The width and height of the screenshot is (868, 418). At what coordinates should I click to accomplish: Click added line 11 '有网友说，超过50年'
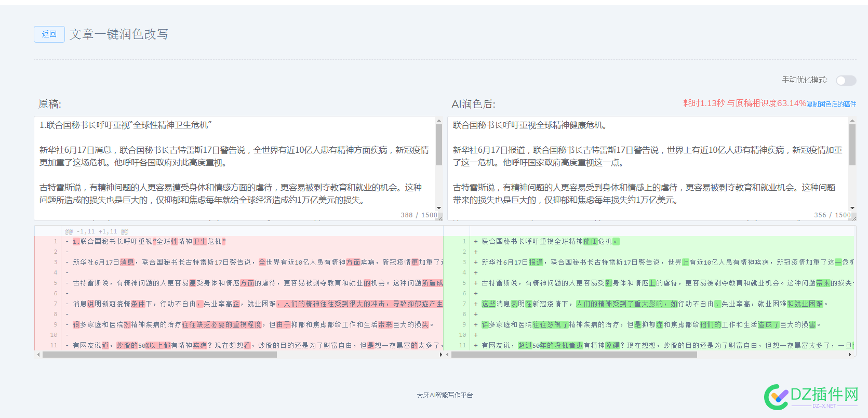click(x=649, y=346)
